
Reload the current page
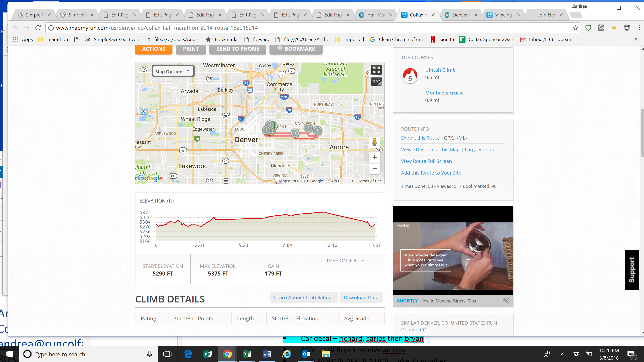click(38, 28)
